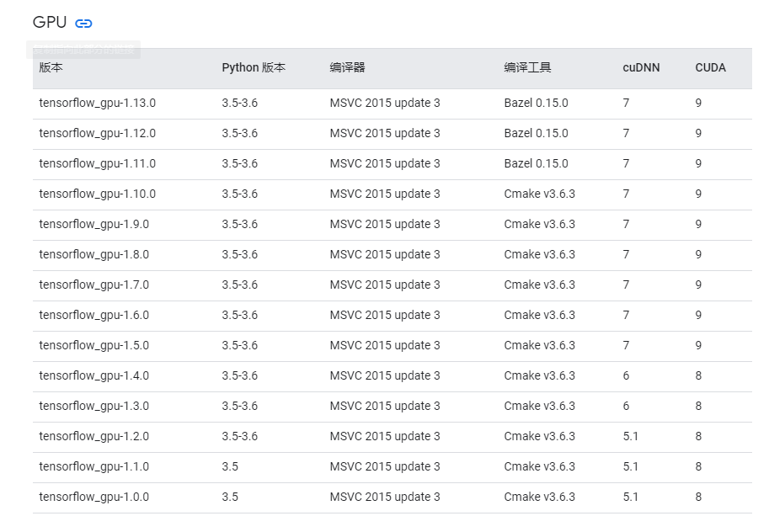Select Bazel 0.15.0 in the 1.12.0 row

[x=536, y=133]
